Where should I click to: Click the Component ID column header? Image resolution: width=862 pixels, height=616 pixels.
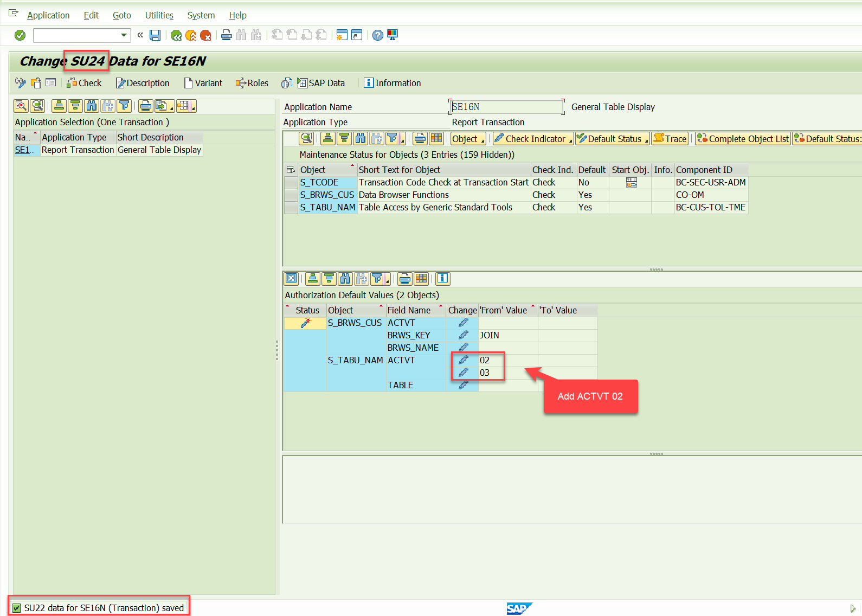(711, 170)
